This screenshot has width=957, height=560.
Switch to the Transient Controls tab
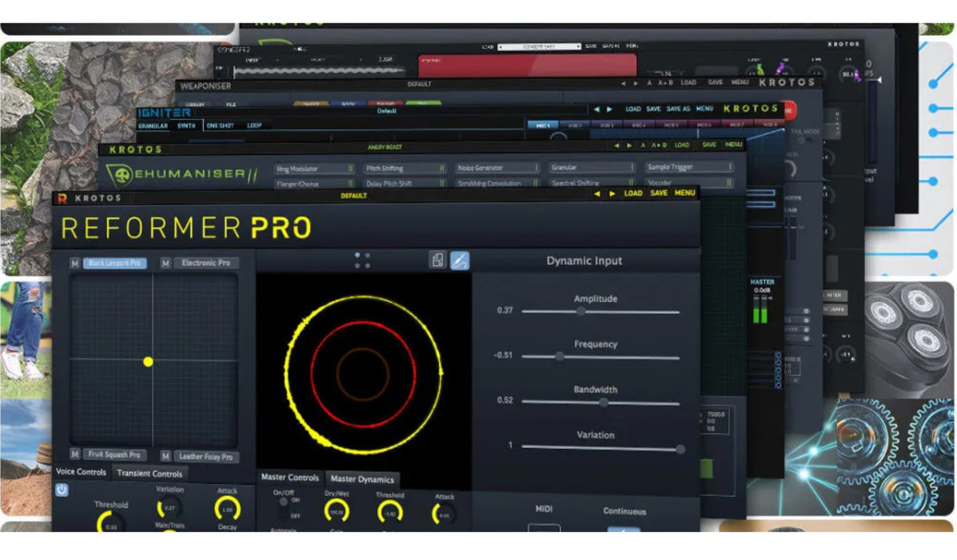(150, 473)
